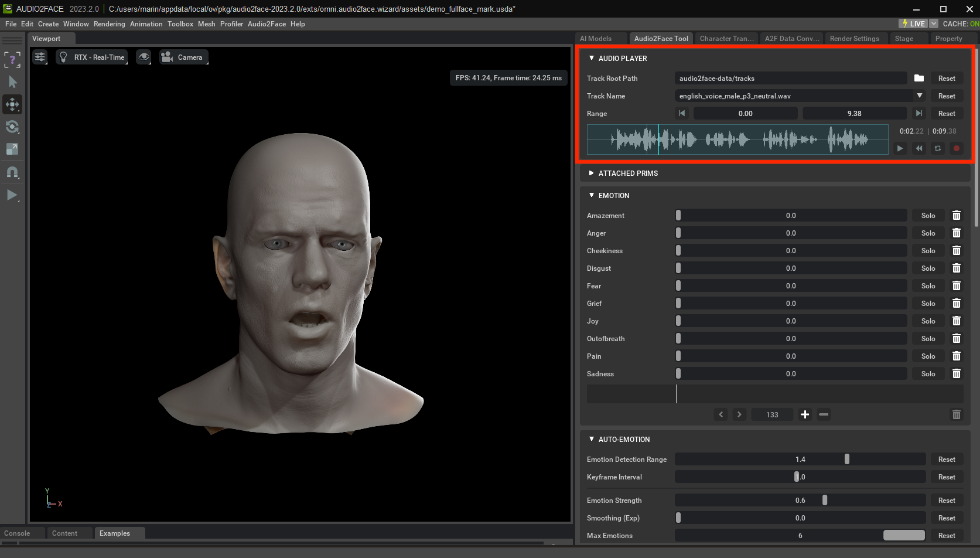Image resolution: width=980 pixels, height=558 pixels.
Task: Click the snap magnet icon
Action: point(12,172)
